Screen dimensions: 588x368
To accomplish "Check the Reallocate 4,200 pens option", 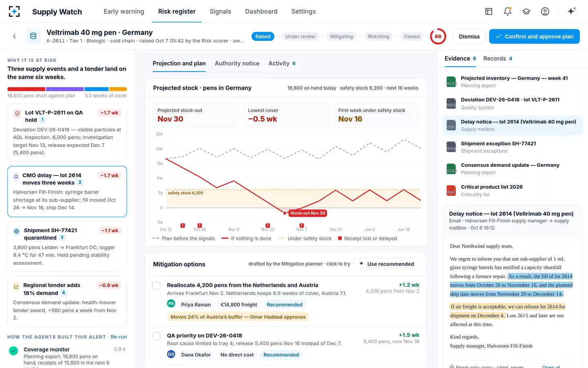I will coord(156,286).
